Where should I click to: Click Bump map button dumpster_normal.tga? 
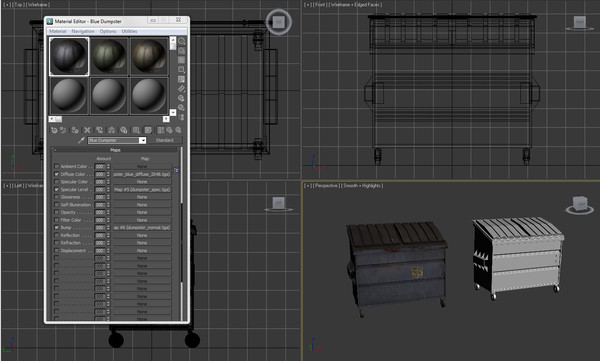click(142, 227)
